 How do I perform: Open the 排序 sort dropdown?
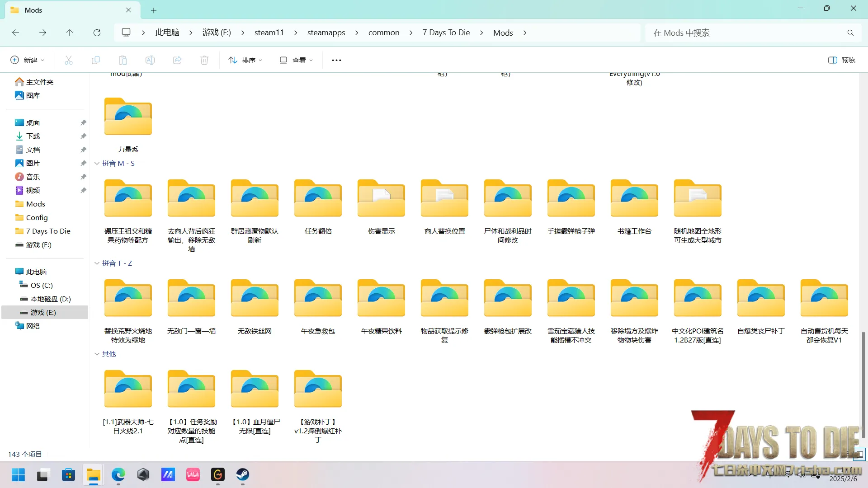click(x=245, y=60)
